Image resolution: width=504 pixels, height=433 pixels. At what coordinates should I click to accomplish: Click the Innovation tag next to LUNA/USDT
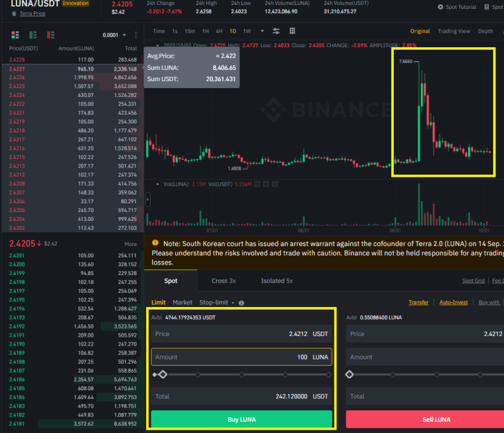(x=76, y=3)
